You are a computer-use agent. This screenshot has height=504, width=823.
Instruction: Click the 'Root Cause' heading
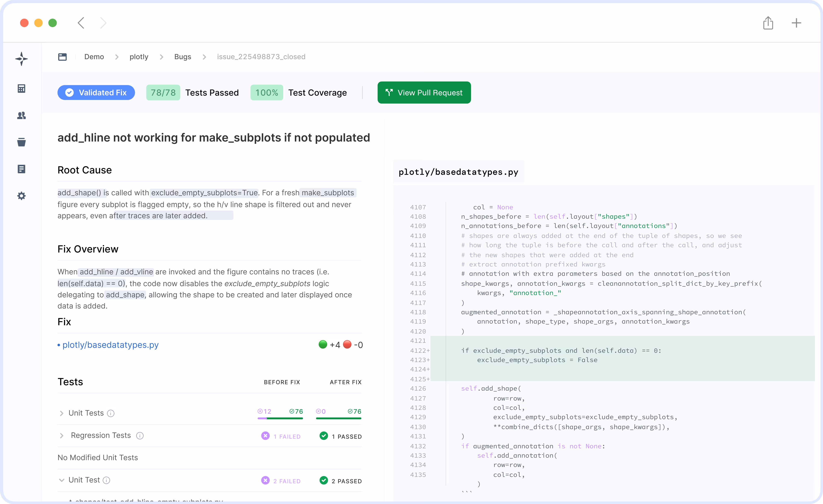tap(84, 170)
